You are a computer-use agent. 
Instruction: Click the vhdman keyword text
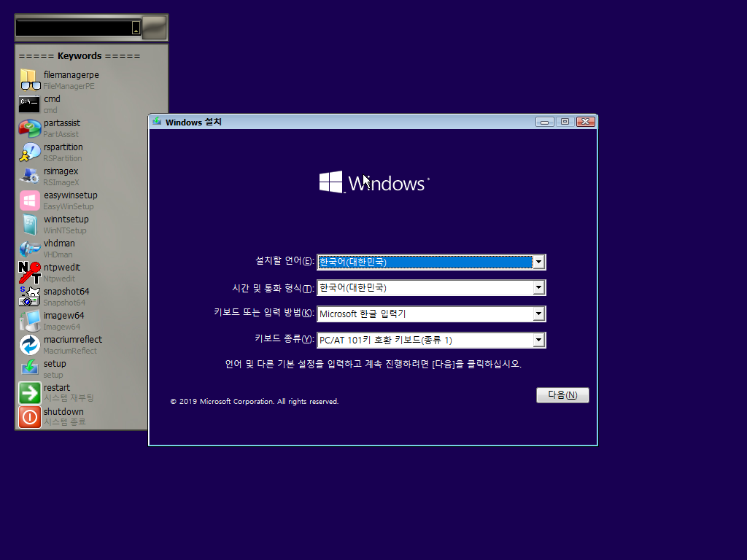[x=59, y=244]
